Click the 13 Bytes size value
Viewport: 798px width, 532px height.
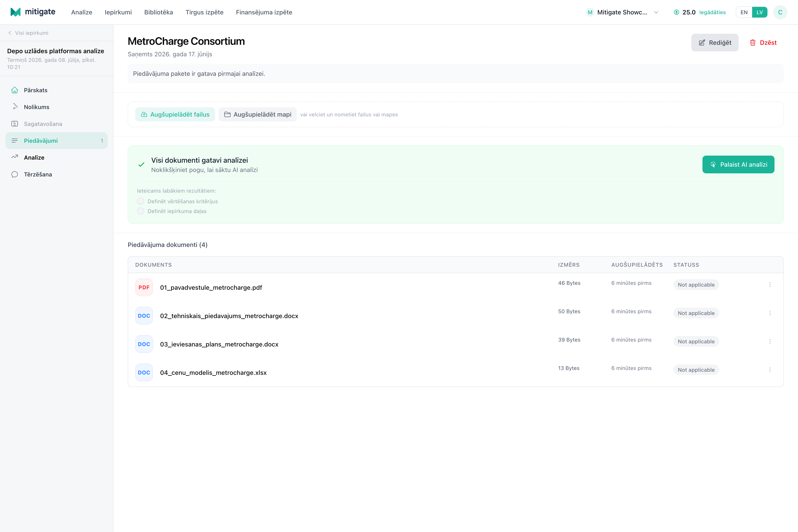[x=569, y=368]
